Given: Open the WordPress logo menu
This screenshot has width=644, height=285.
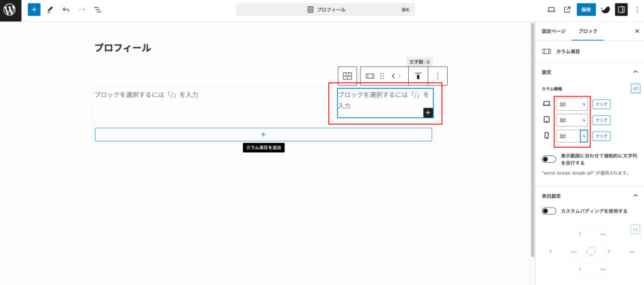Looking at the screenshot, I should [x=10, y=10].
